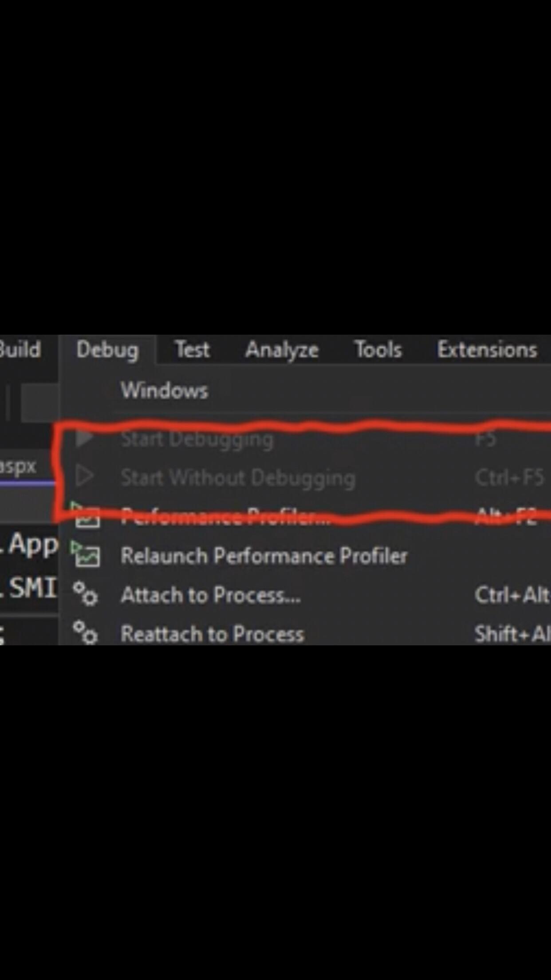Open the Build menu
Image resolution: width=551 pixels, height=980 pixels.
click(x=20, y=350)
